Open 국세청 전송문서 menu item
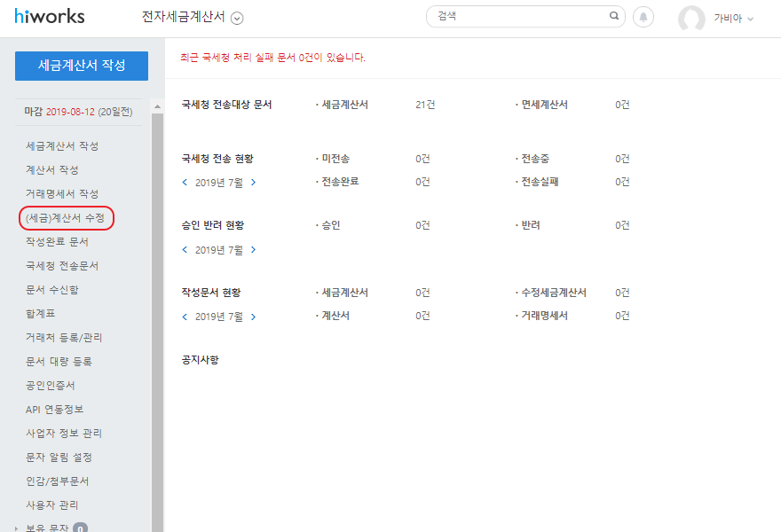This screenshot has width=781, height=532. 62,265
